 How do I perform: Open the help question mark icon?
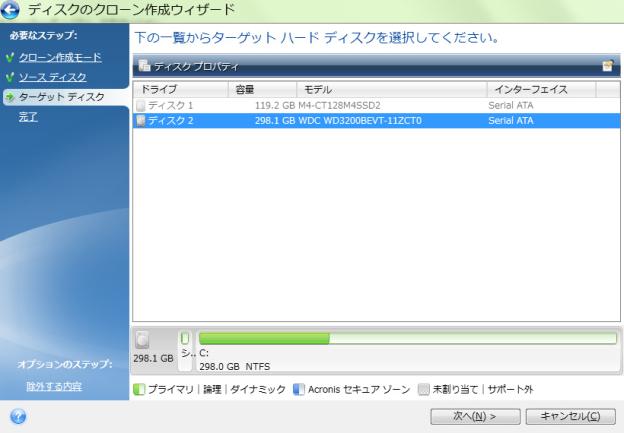click(18, 416)
